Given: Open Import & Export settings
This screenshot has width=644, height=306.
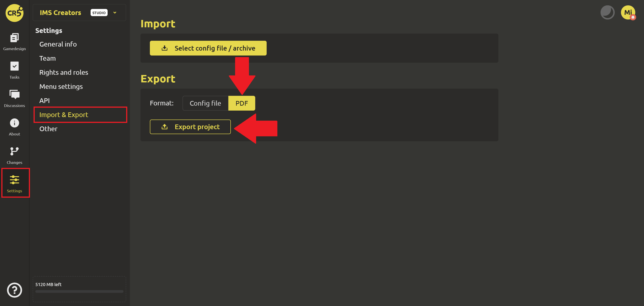Looking at the screenshot, I should (80, 115).
